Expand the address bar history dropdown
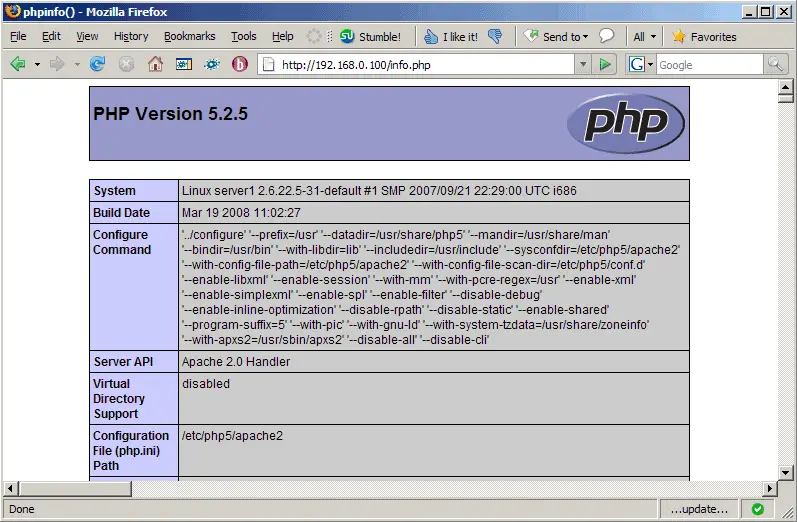Viewport: 797px width, 522px height. [x=583, y=65]
